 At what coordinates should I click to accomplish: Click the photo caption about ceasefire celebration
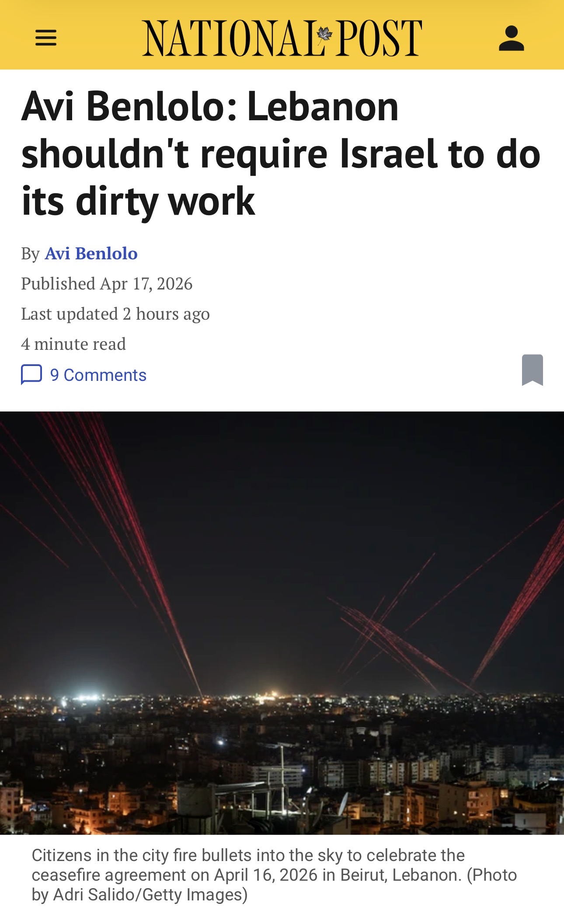[x=274, y=875]
